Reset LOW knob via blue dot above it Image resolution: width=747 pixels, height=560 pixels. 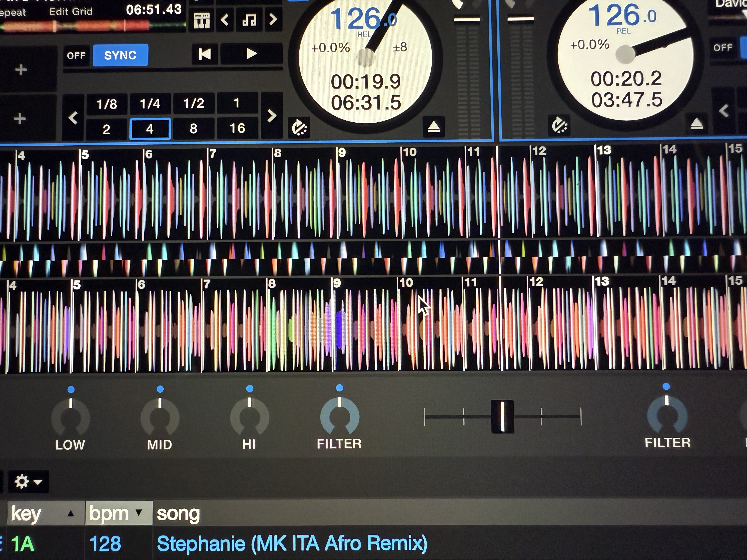coord(71,389)
